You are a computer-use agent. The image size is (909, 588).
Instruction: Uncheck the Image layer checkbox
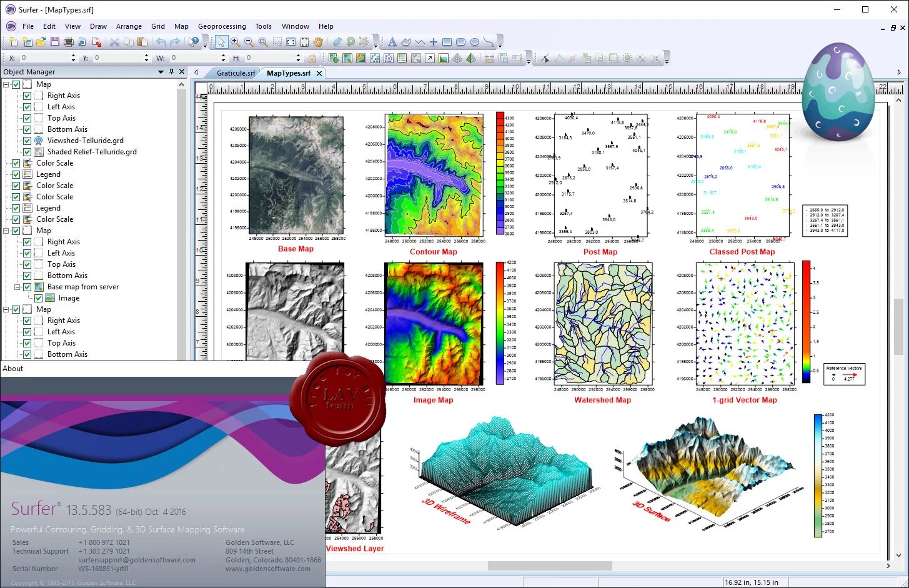coord(39,298)
